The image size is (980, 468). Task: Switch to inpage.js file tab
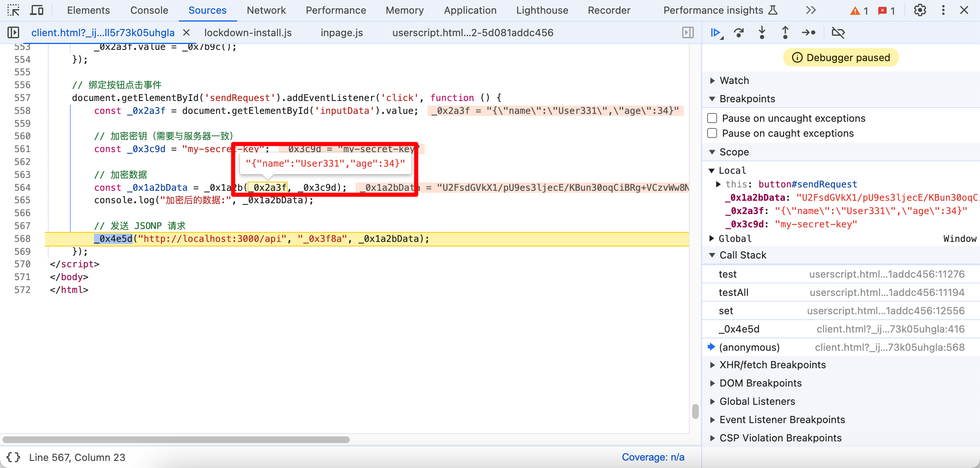342,32
